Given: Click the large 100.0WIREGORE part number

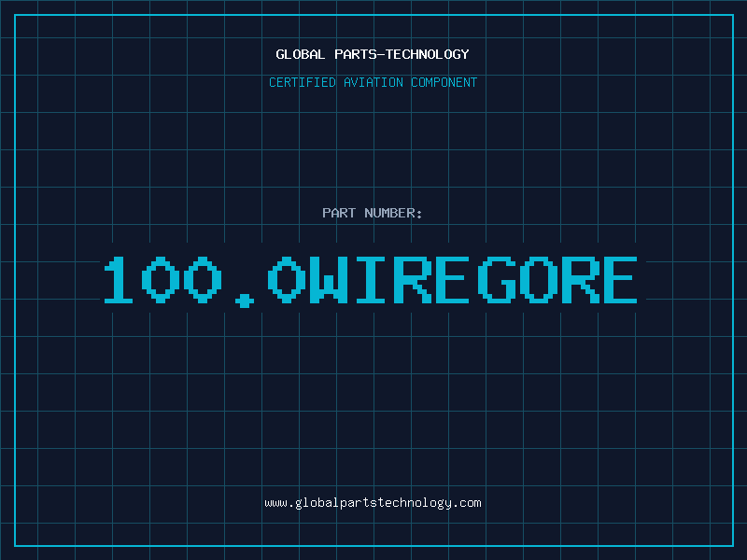Looking at the screenshot, I should (373, 280).
